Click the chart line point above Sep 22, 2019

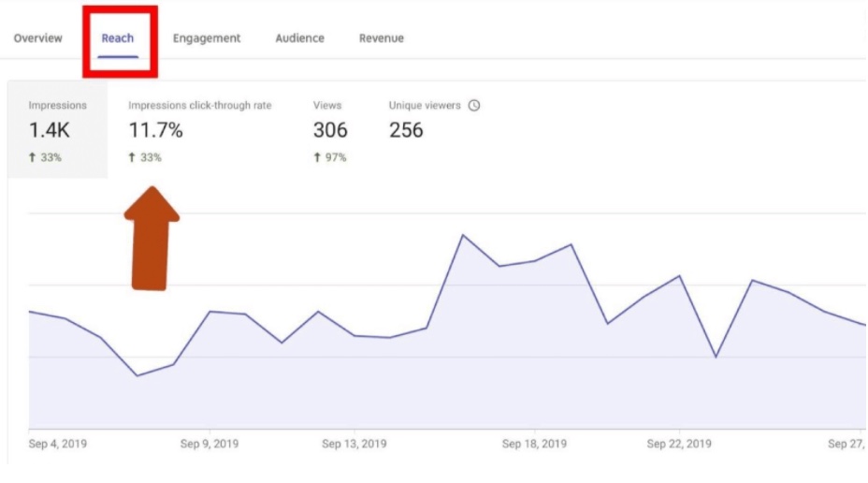click(x=679, y=276)
